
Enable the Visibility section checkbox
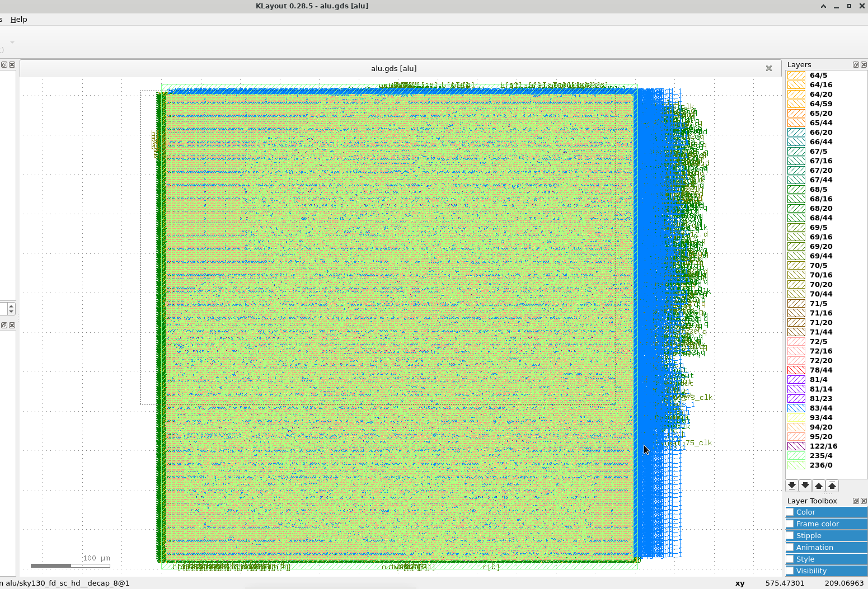[x=790, y=571]
